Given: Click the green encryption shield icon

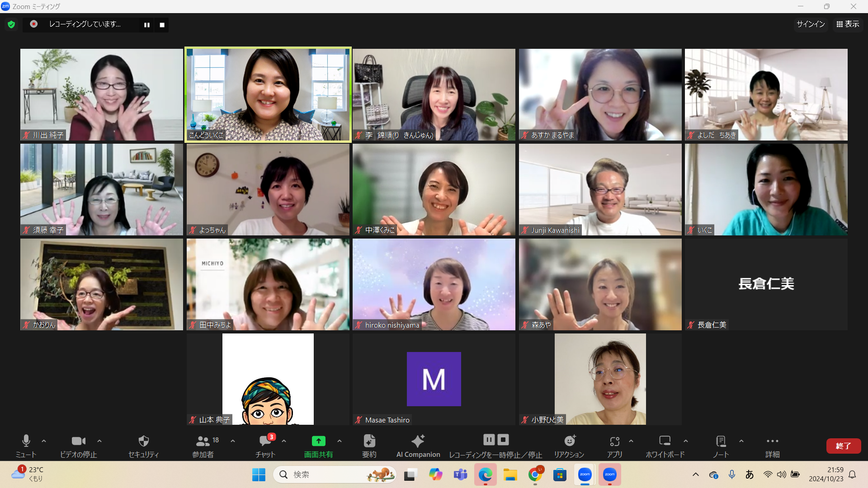Looking at the screenshot, I should tap(11, 24).
